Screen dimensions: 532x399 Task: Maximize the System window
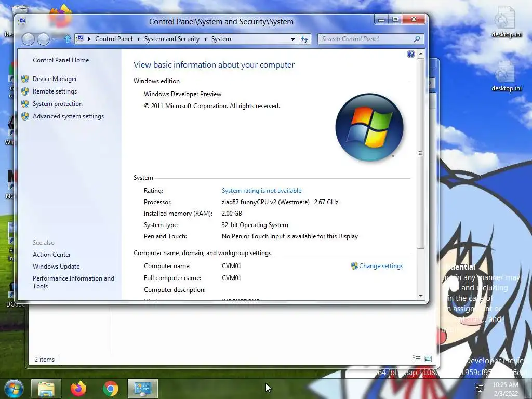pyautogui.click(x=395, y=20)
